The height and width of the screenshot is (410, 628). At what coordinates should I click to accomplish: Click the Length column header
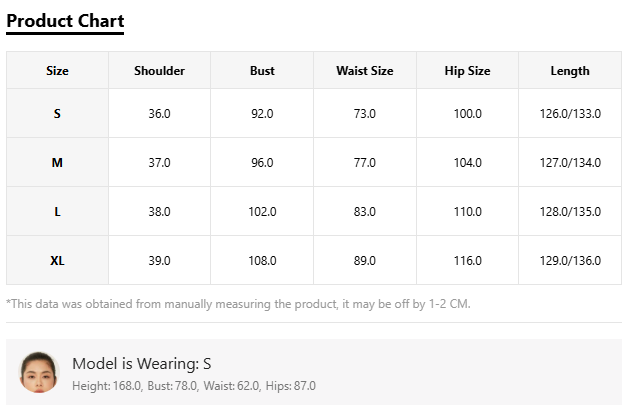pos(570,71)
